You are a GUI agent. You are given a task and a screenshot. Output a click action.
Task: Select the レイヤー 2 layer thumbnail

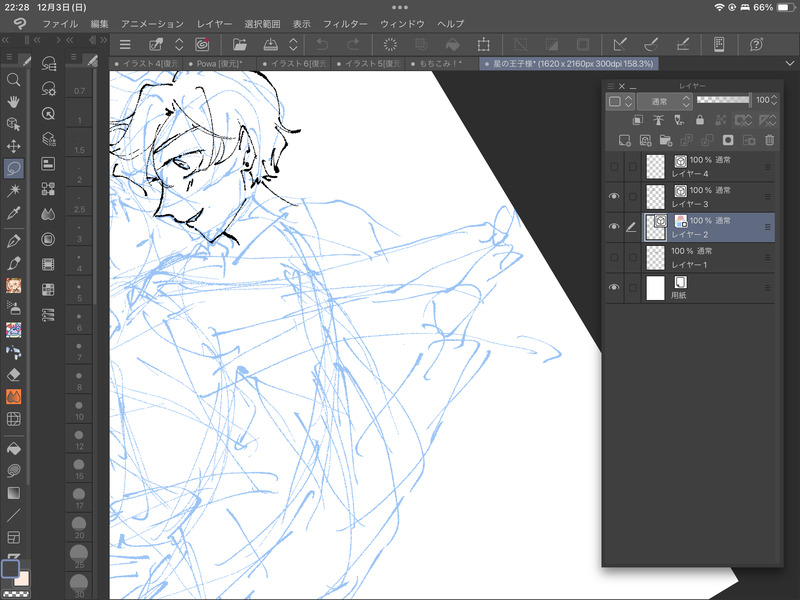(656, 227)
